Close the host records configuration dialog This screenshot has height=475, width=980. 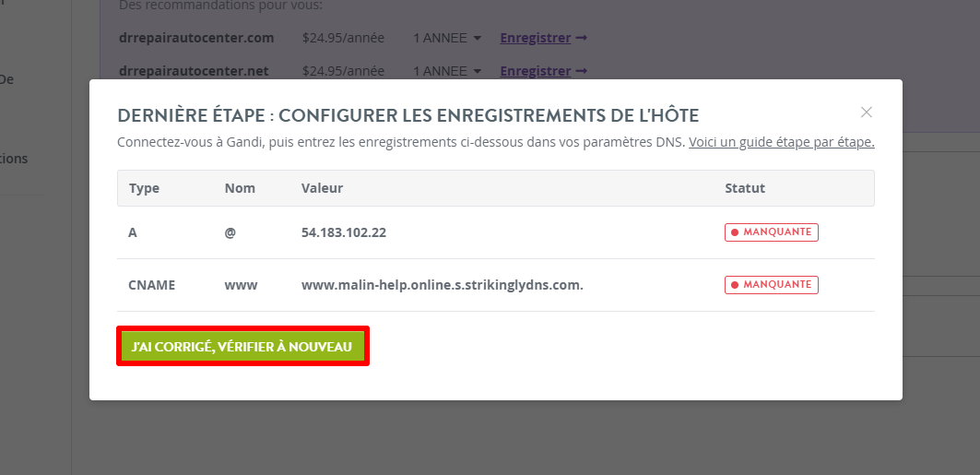click(866, 113)
